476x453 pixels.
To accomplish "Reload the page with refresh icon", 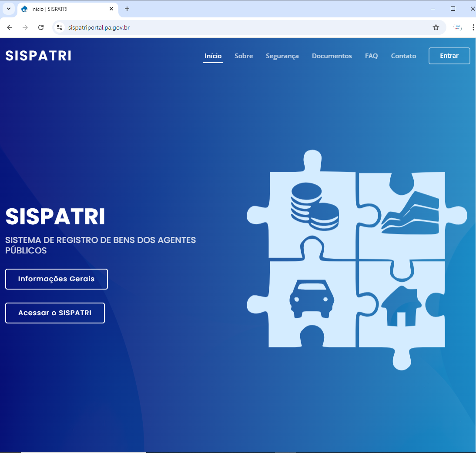I will pyautogui.click(x=41, y=27).
